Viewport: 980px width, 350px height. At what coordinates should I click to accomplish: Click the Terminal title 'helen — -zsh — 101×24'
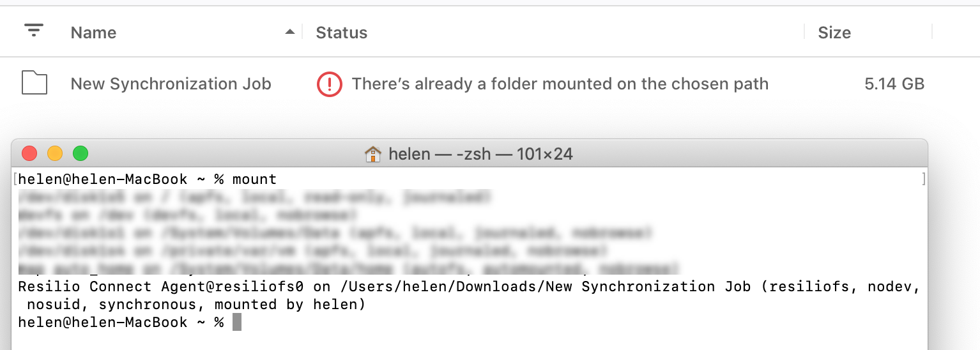point(480,154)
